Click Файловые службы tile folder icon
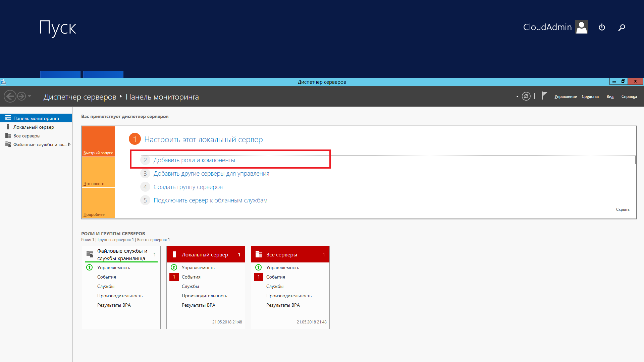 point(90,254)
